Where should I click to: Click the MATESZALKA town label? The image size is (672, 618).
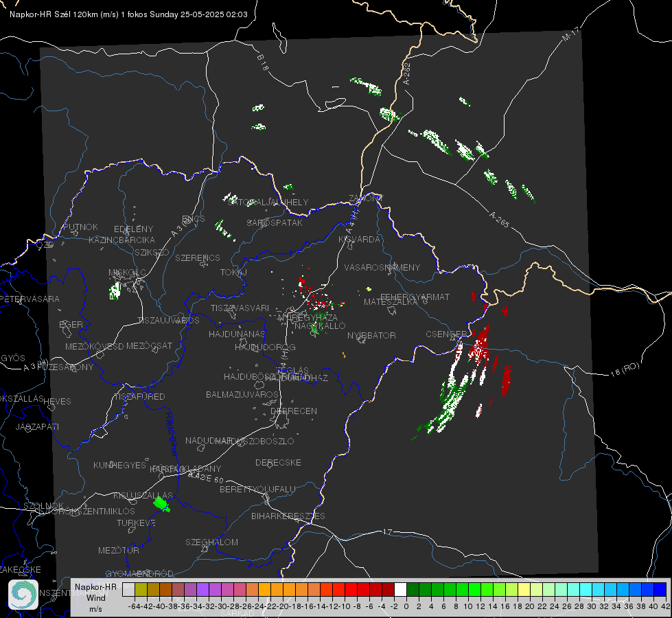pyautogui.click(x=391, y=302)
